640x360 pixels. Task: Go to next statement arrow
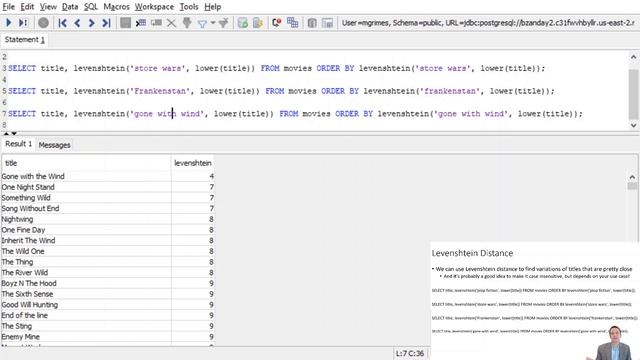[91, 23]
